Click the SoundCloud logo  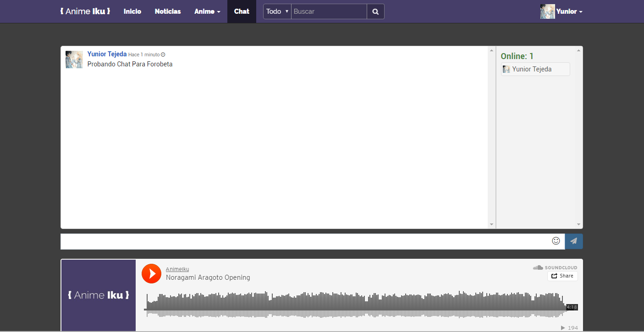(555, 267)
